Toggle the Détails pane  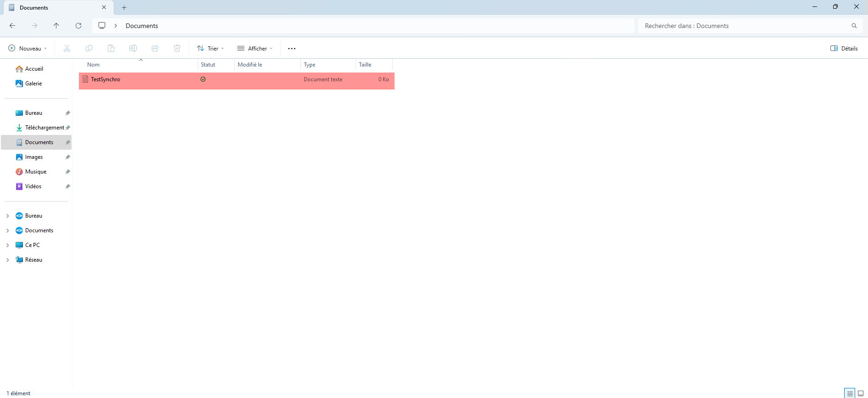tap(844, 48)
